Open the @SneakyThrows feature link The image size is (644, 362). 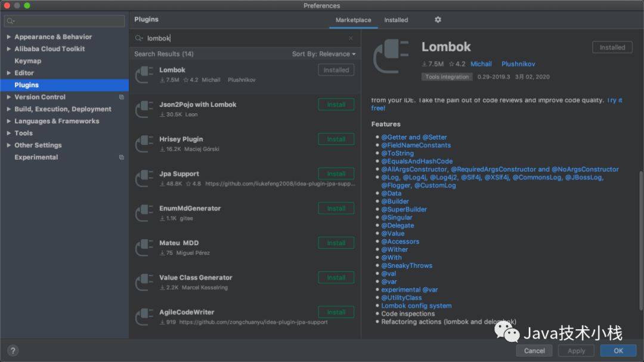coord(407,265)
